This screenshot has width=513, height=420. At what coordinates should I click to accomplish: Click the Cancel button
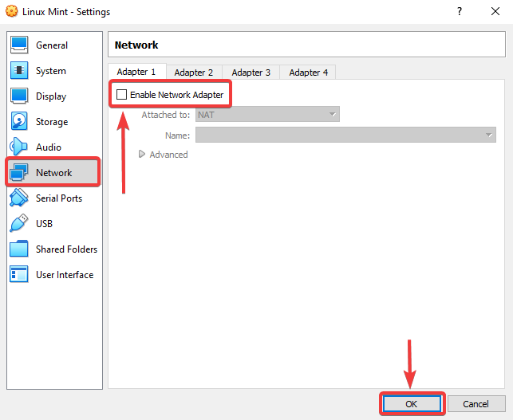(x=476, y=404)
